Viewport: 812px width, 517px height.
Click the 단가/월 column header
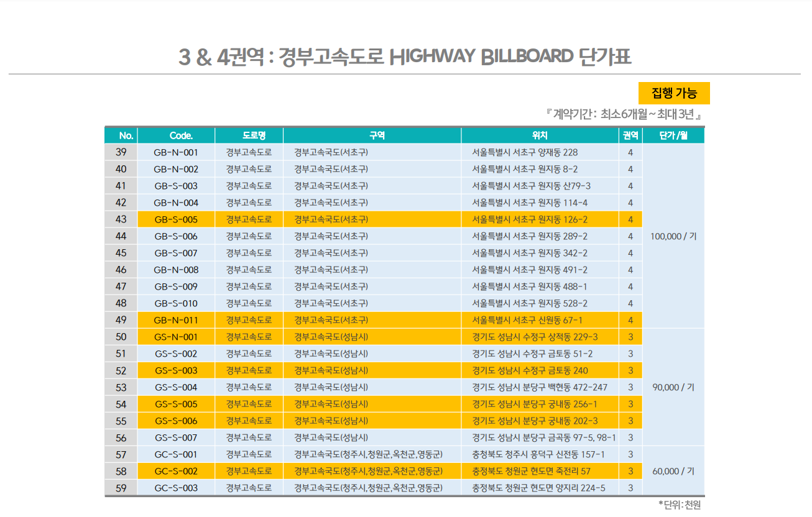673,135
